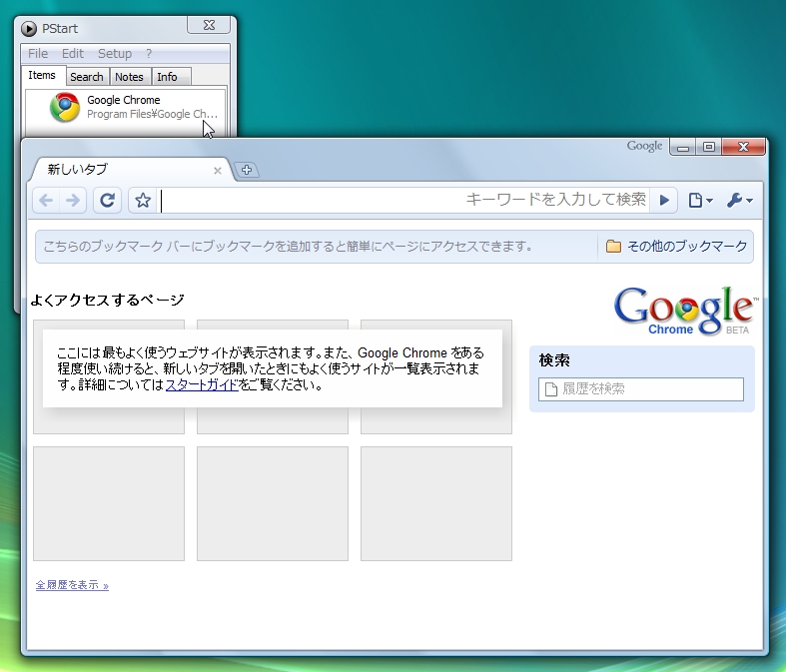Switch to PStart Search tab

tap(87, 77)
